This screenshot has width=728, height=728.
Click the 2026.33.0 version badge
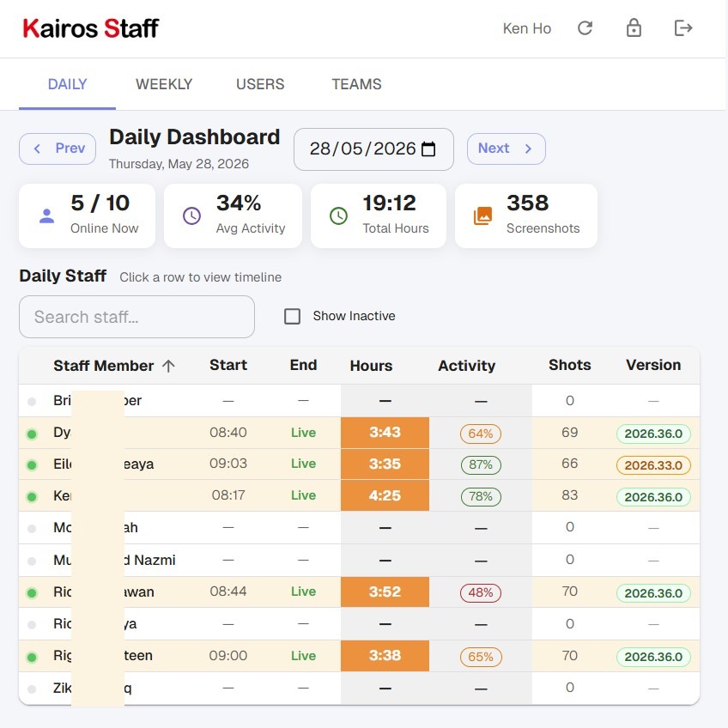(653, 465)
